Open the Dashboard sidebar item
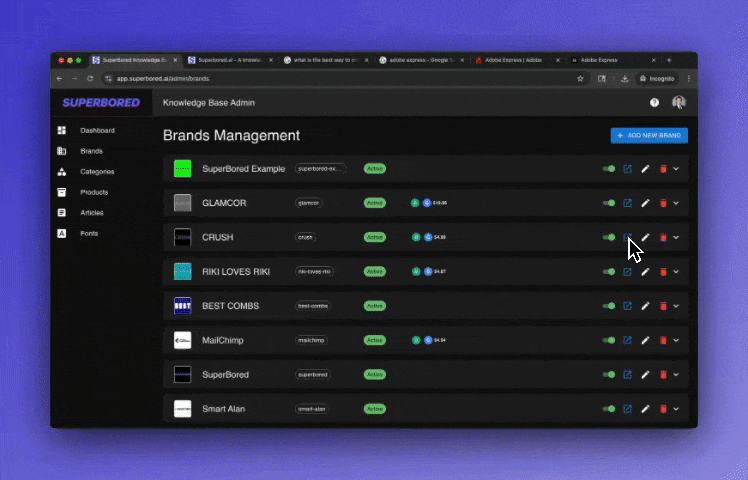The width and height of the screenshot is (748, 480). click(x=86, y=130)
